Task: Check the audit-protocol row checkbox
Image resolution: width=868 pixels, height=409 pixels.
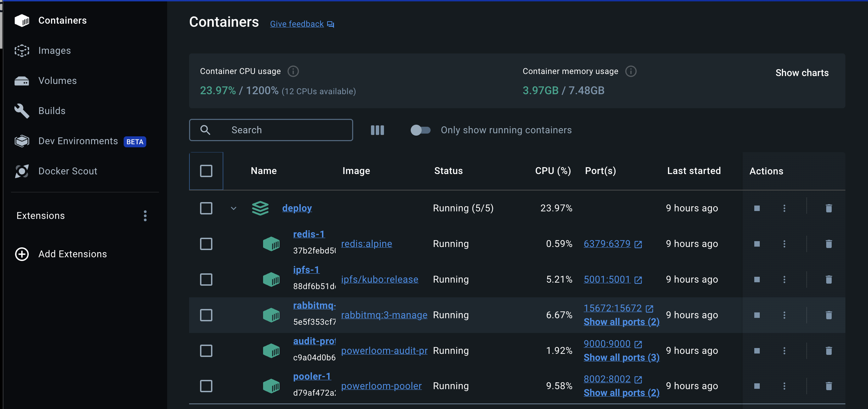Action: tap(206, 351)
